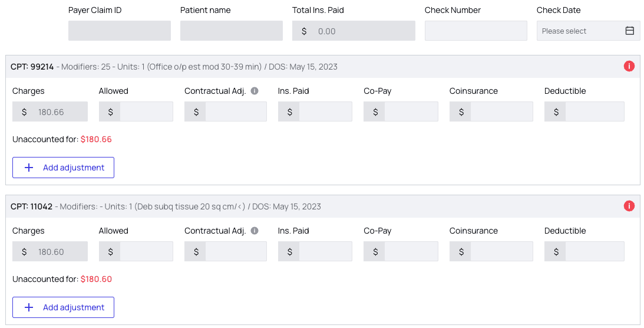Click the Co-Pay field for CPT 99214
The image size is (644, 328).
click(411, 111)
